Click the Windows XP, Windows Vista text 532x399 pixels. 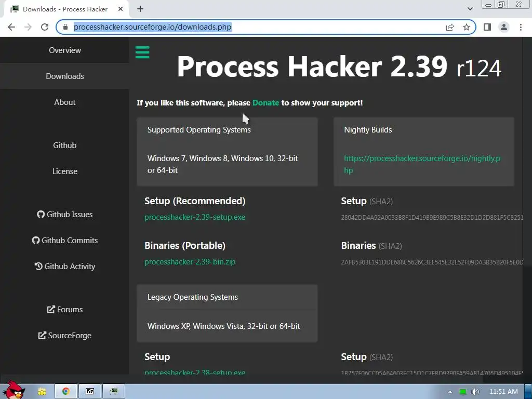click(223, 326)
